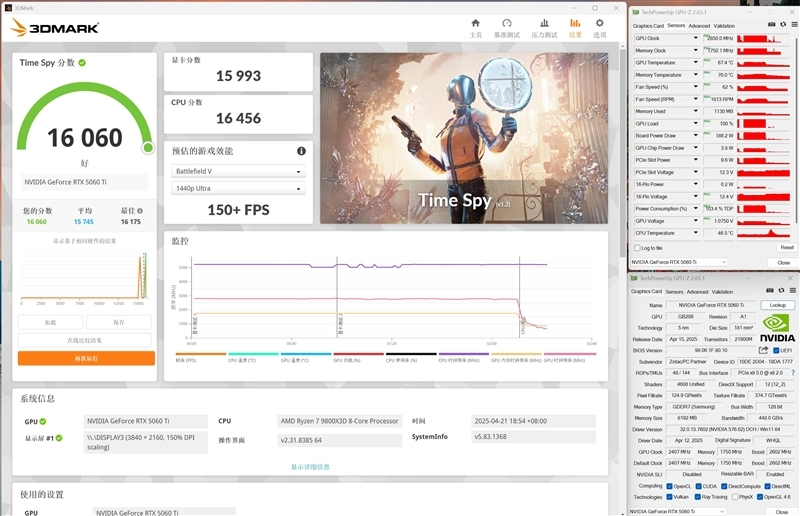The width and height of the screenshot is (800, 516).
Task: Click the info icon beside 预估的游戏效能
Action: 302,151
